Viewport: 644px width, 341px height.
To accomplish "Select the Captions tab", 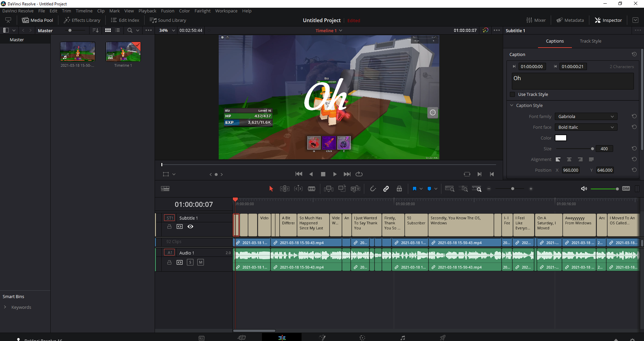I will coord(555,41).
